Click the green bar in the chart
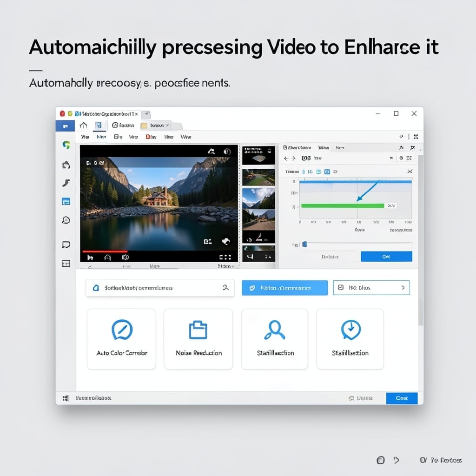This screenshot has height=476, width=476. click(x=343, y=206)
